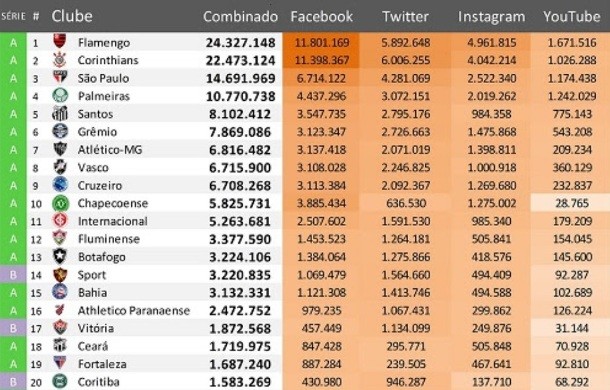The width and height of the screenshot is (610, 390).
Task: Click the Internacional club name
Action: (x=112, y=221)
